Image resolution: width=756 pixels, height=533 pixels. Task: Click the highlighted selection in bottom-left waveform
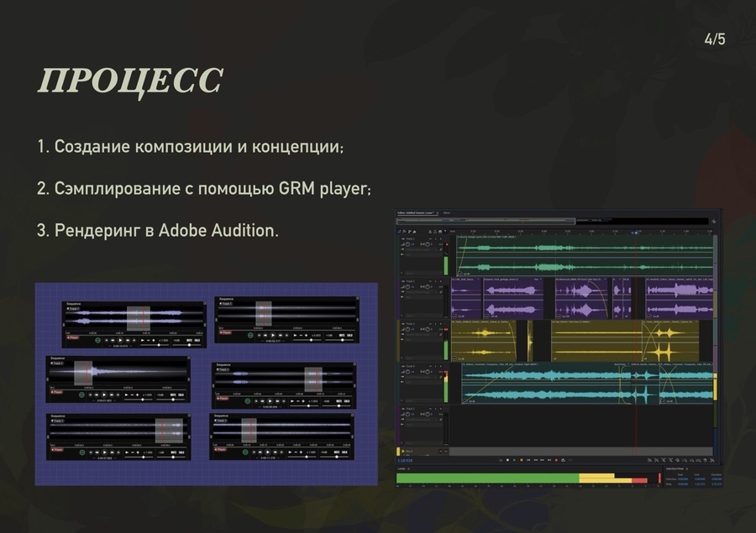(x=169, y=431)
